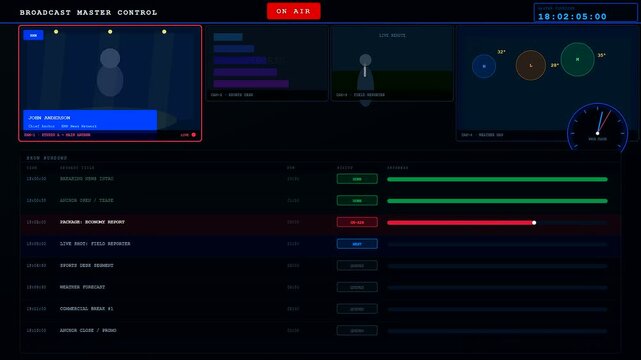Click the Status column header
Image resolution: width=641 pixels, height=360 pixels.
345,168
